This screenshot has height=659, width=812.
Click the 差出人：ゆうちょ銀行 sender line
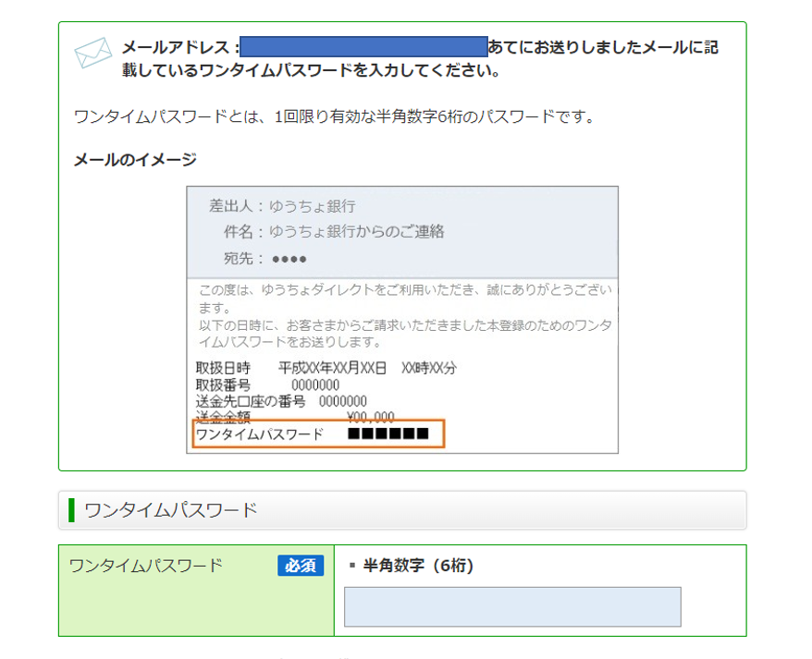coord(282,206)
